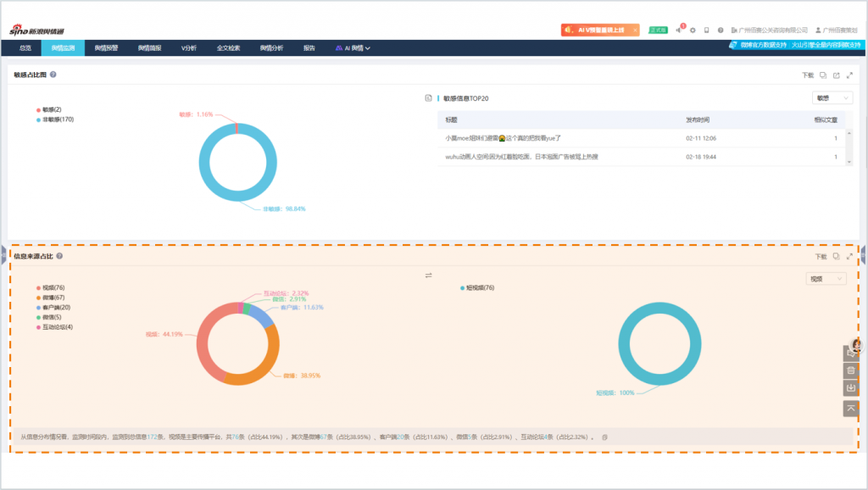The width and height of the screenshot is (868, 490).
Task: Click the TOP20 table scrollbar up arrow
Action: 849,133
